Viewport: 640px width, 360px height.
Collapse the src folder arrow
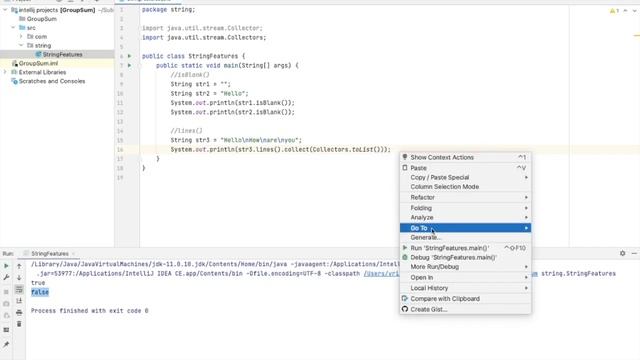13,28
